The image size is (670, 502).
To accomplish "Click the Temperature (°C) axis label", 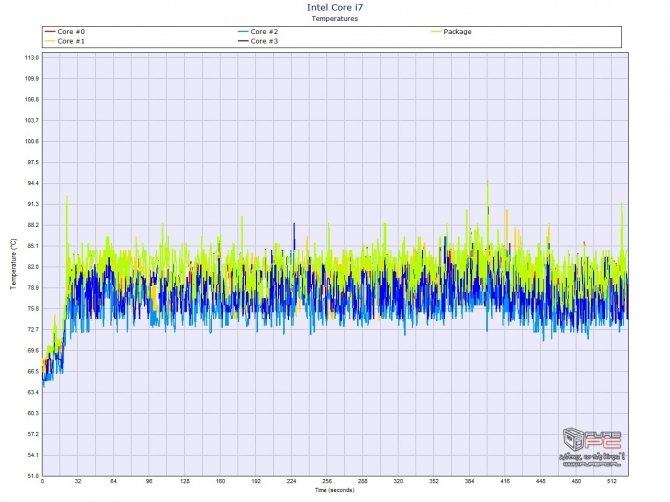I will [x=14, y=264].
